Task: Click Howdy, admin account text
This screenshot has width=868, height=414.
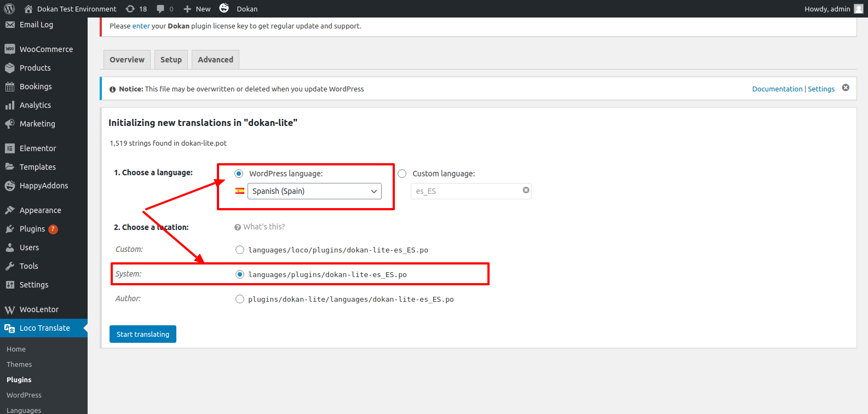Action: [827, 9]
